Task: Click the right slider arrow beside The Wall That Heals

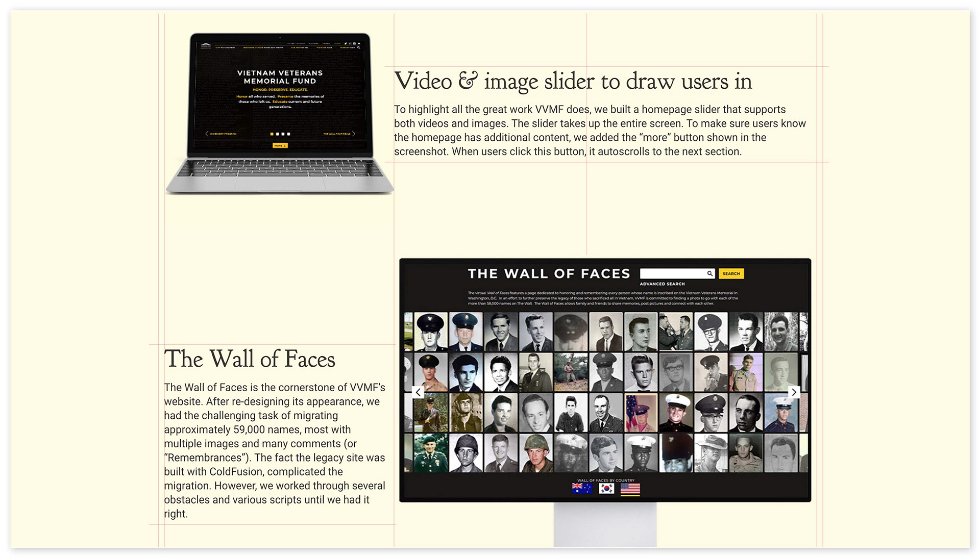Action: pos(353,134)
